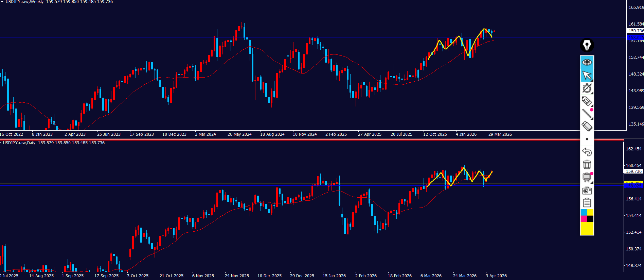644x280 pixels.
Task: Open the whiteboard easel tool
Action: point(587,177)
